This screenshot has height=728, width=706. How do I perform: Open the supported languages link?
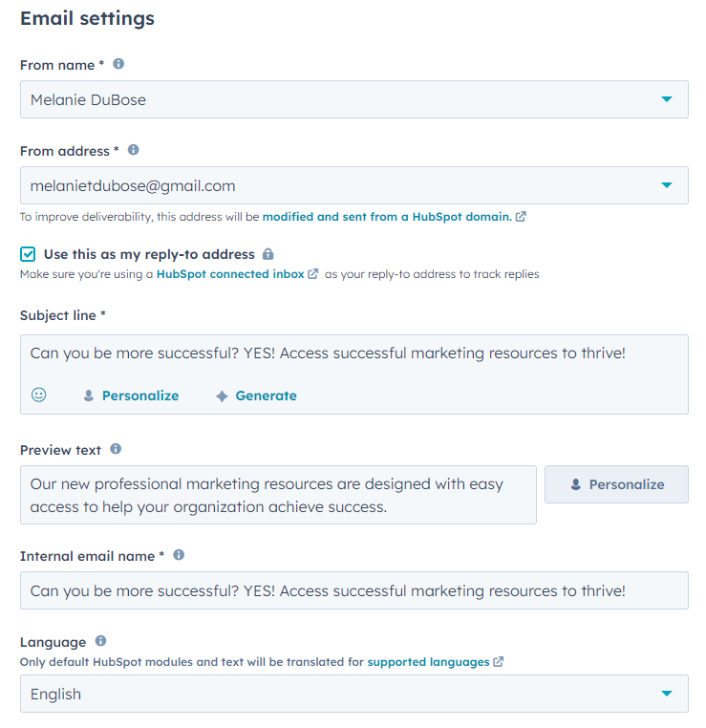pos(428,661)
